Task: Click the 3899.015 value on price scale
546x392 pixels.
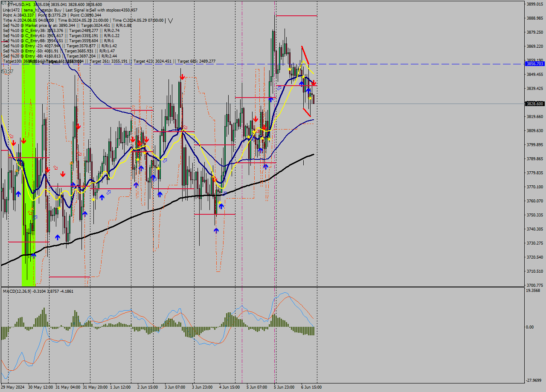Action: (534, 4)
